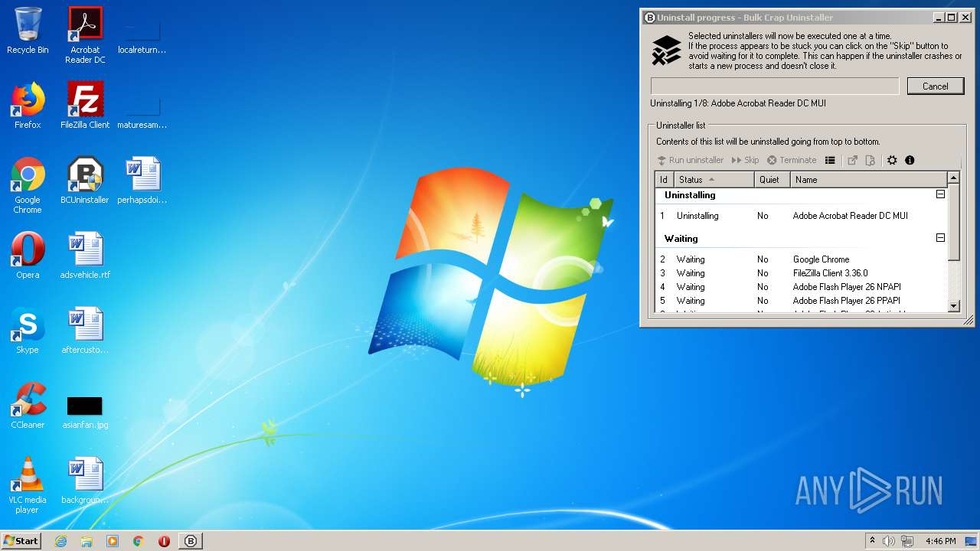The height and width of the screenshot is (551, 980).
Task: Sort list by Id column header
Action: coord(664,180)
